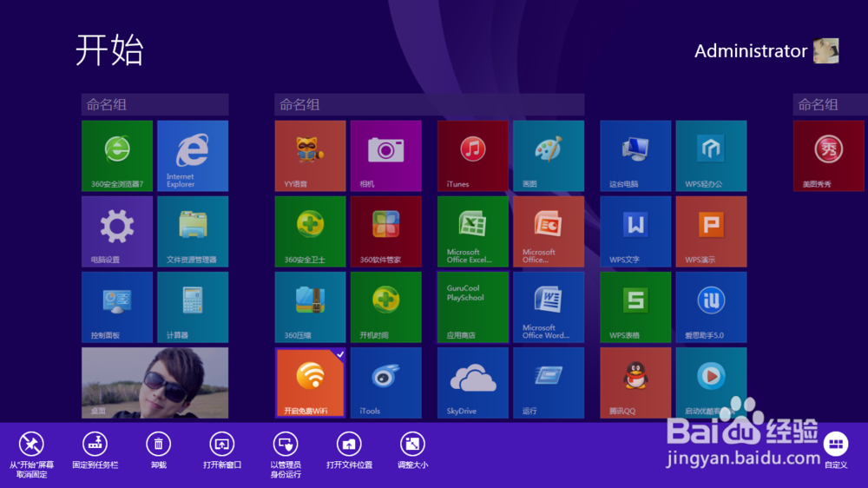Click 打开文件位置 in the app bar
868x488 pixels.
pos(349,451)
